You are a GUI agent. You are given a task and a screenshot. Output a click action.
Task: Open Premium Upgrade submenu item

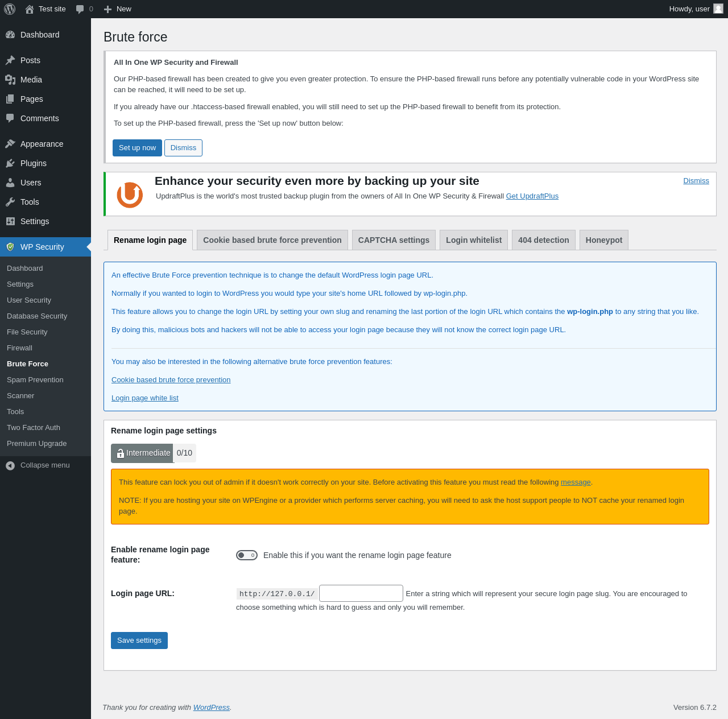37,444
